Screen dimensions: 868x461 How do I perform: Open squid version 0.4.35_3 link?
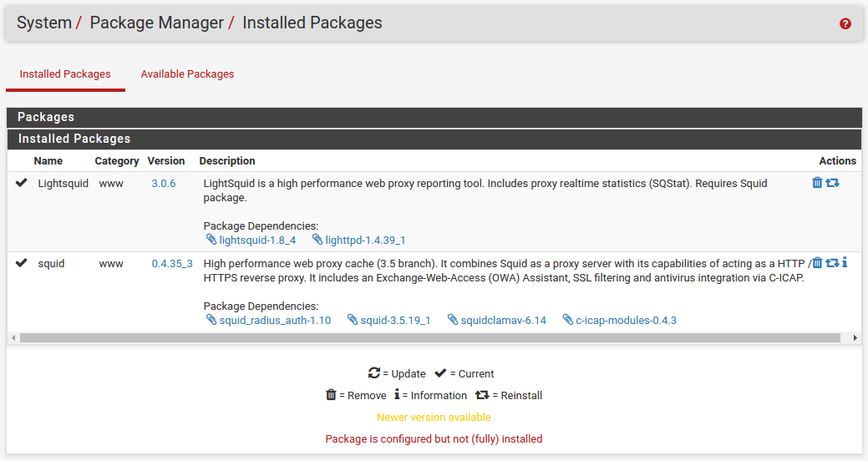coord(172,263)
